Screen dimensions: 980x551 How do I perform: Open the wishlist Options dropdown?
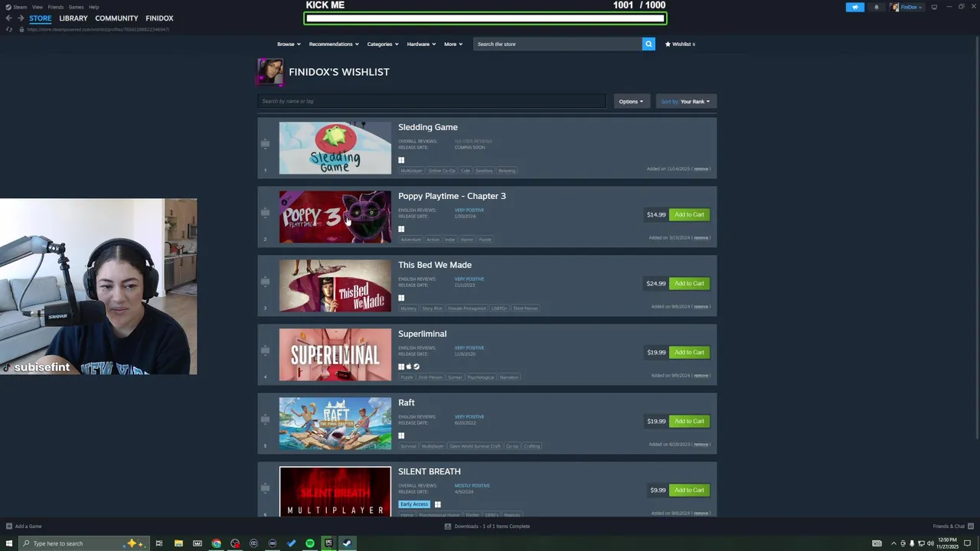[631, 101]
